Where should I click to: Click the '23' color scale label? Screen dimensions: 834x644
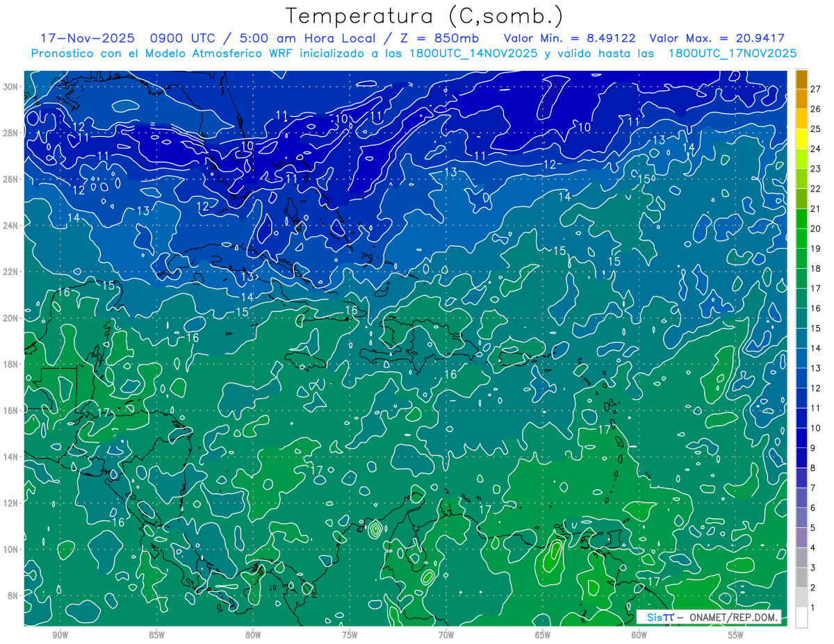pos(816,169)
